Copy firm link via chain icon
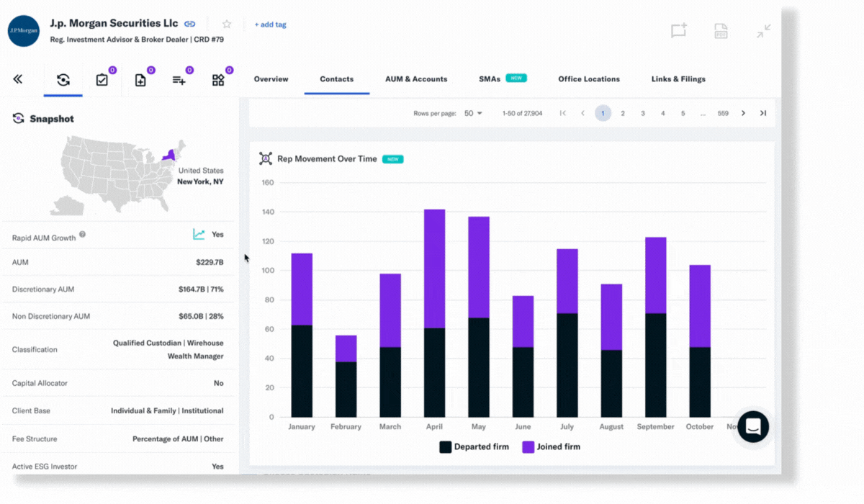864x504 pixels. click(190, 24)
